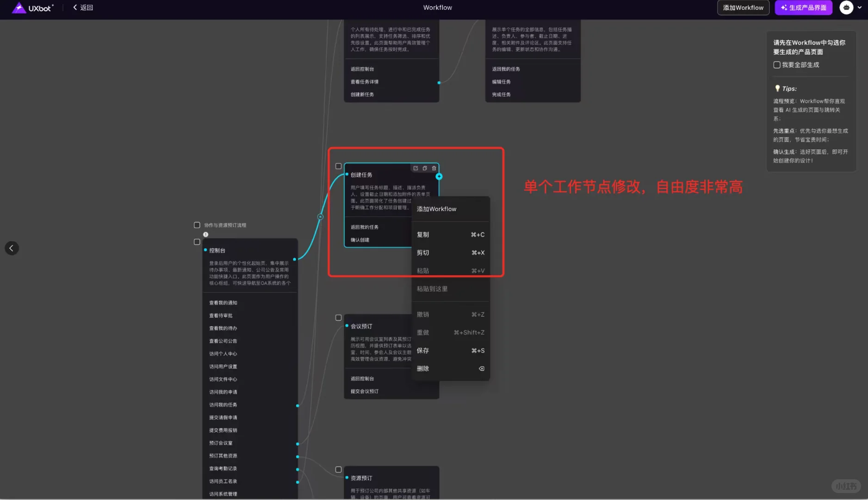Click the delete circle on the cyan connection line

point(320,217)
